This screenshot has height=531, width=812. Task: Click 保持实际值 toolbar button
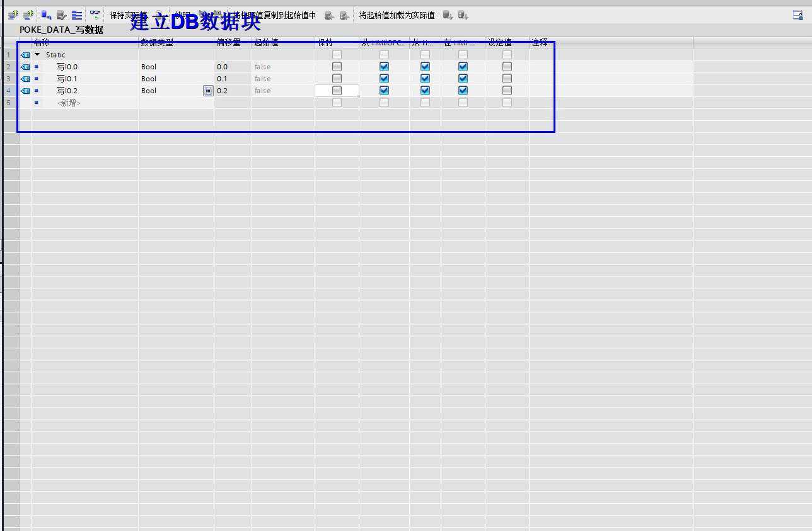click(x=128, y=15)
